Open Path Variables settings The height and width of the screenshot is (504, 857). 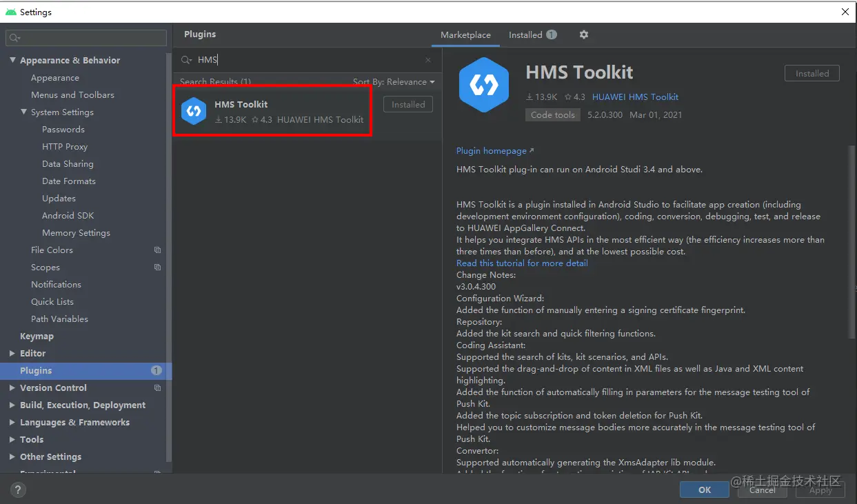[59, 319]
